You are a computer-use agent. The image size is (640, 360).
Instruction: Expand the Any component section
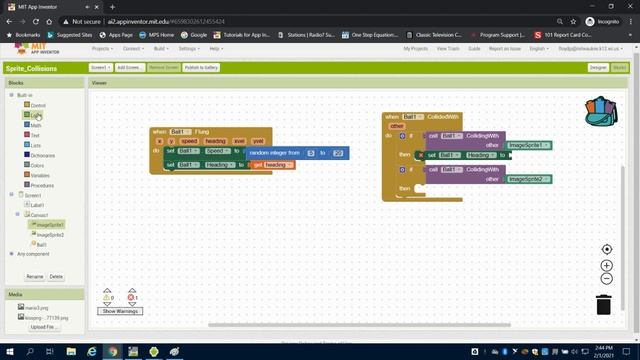click(x=11, y=253)
